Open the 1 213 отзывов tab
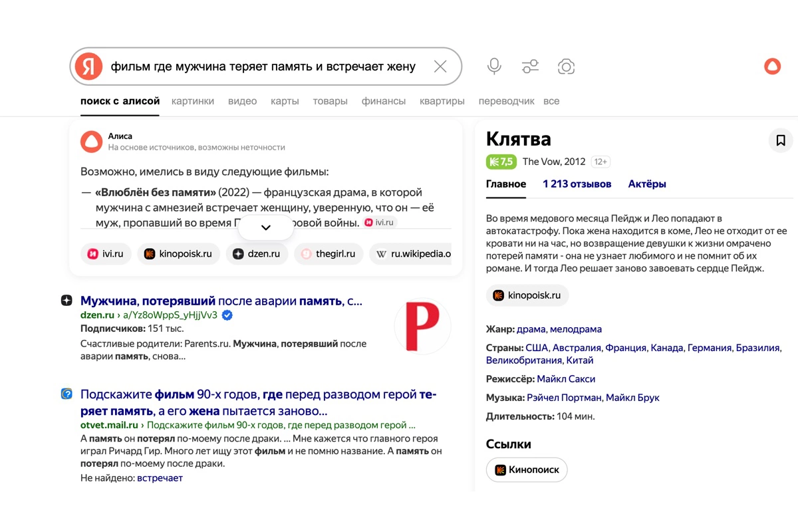The image size is (798, 532). [577, 184]
